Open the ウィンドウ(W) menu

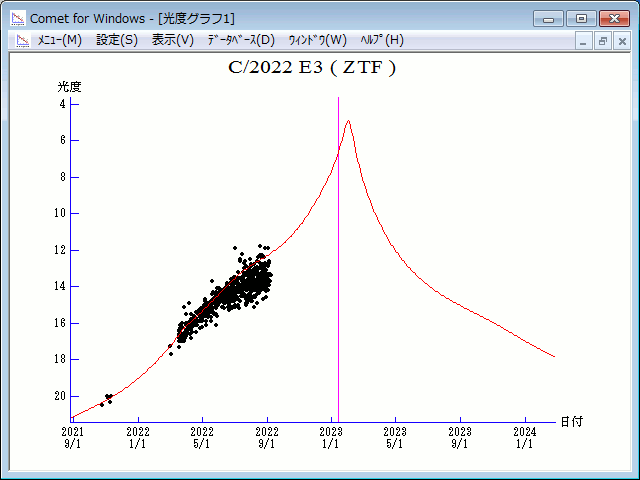click(x=318, y=40)
